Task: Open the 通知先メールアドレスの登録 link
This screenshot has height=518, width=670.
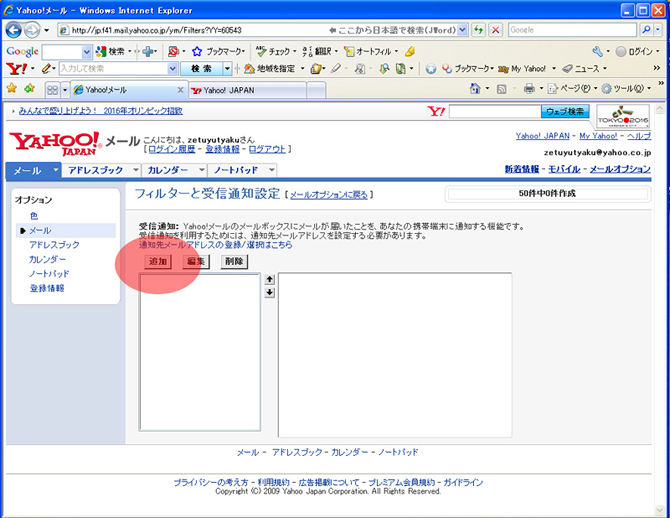Action: pyautogui.click(x=216, y=244)
